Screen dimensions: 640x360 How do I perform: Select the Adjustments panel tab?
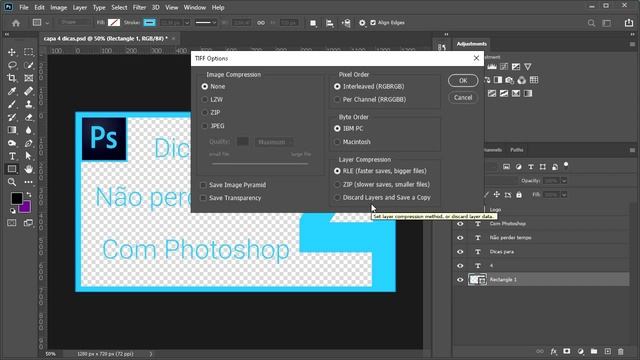(x=471, y=44)
